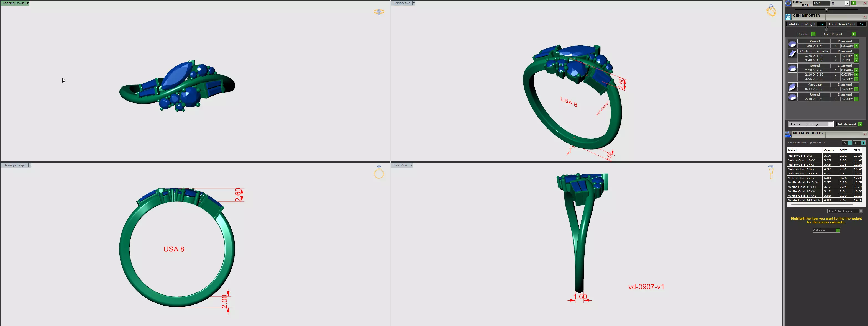
Task: Select the White Gold:10KW metal row
Action: (x=825, y=191)
